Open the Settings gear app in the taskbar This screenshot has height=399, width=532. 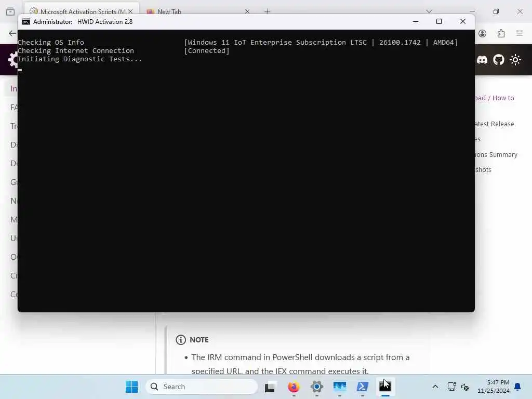click(x=316, y=387)
